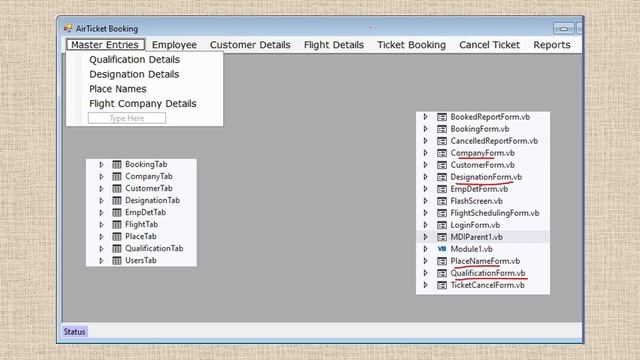The image size is (640, 360).
Task: Expand the Module1.vb node
Action: tap(425, 249)
